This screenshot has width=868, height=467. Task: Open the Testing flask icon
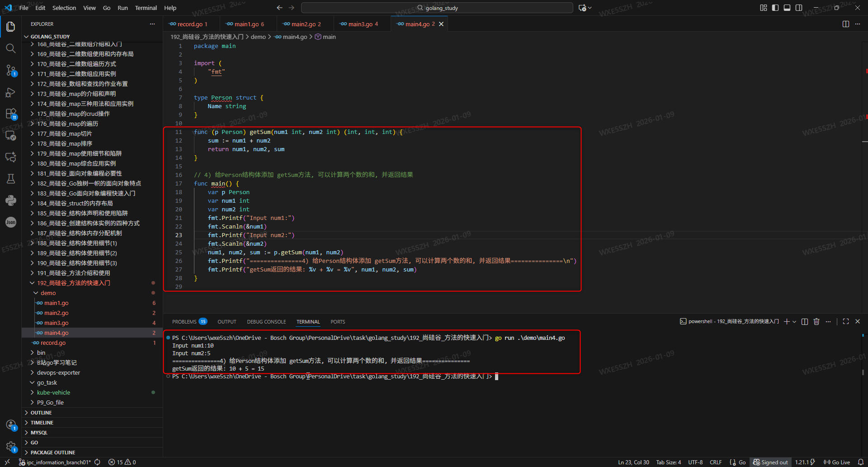[11, 179]
